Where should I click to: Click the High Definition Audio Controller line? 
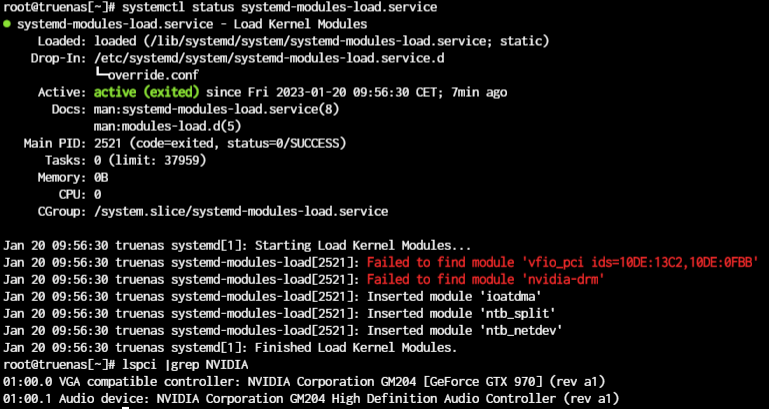[x=311, y=399]
